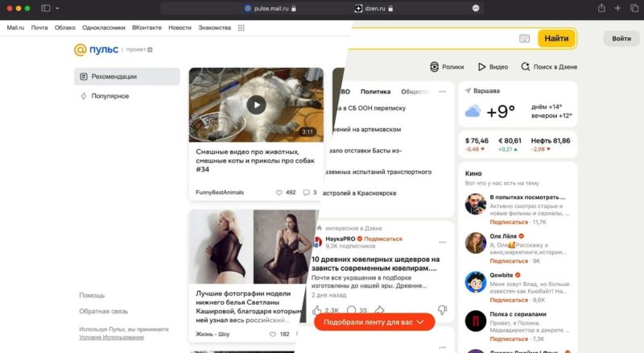Click the more options circle in address bar
Screen dimensions: 644x353
(x=476, y=8)
